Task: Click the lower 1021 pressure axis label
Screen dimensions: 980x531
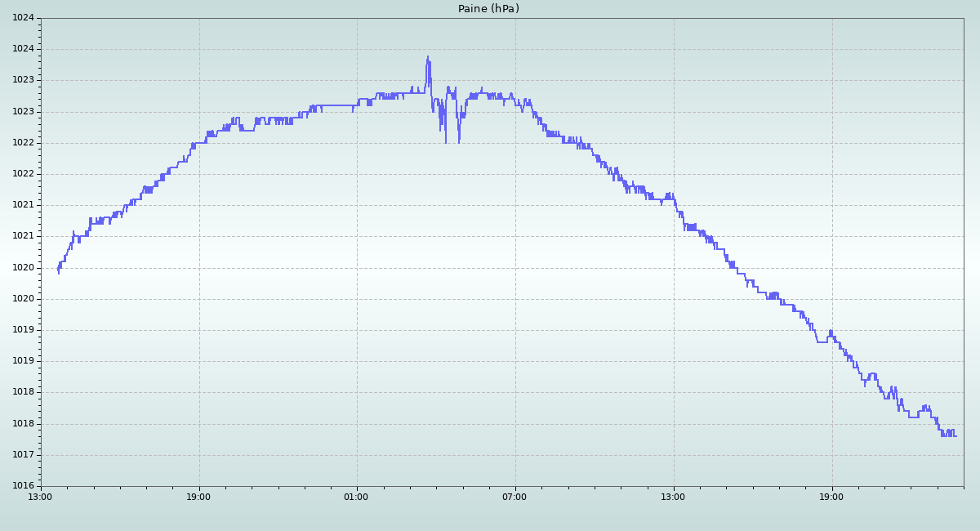Action: (23, 237)
